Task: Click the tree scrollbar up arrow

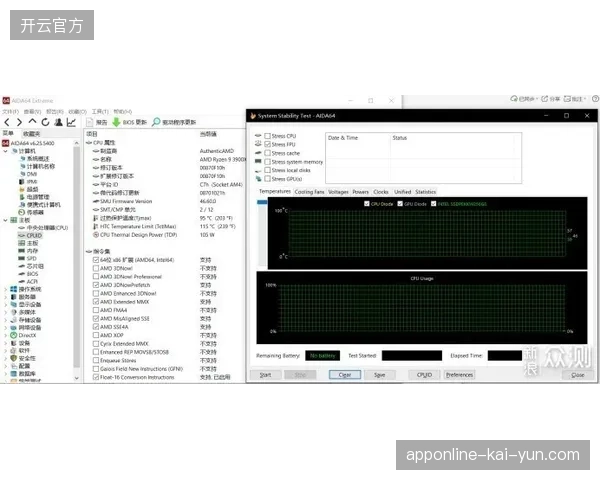Action: pos(77,143)
